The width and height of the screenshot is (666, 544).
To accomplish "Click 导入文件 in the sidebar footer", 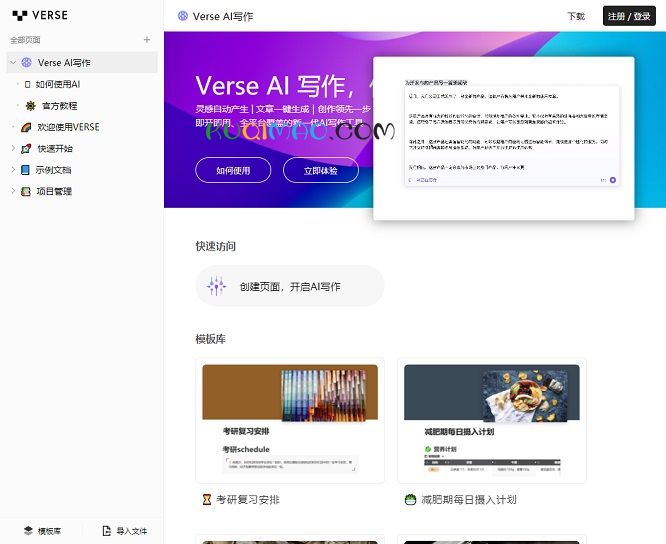I will (x=124, y=530).
